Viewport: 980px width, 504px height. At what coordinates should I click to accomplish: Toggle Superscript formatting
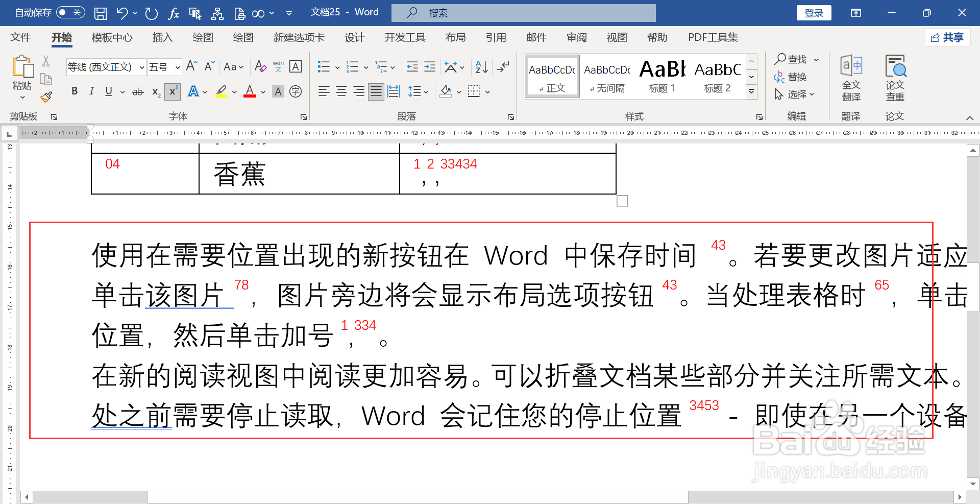tap(173, 91)
